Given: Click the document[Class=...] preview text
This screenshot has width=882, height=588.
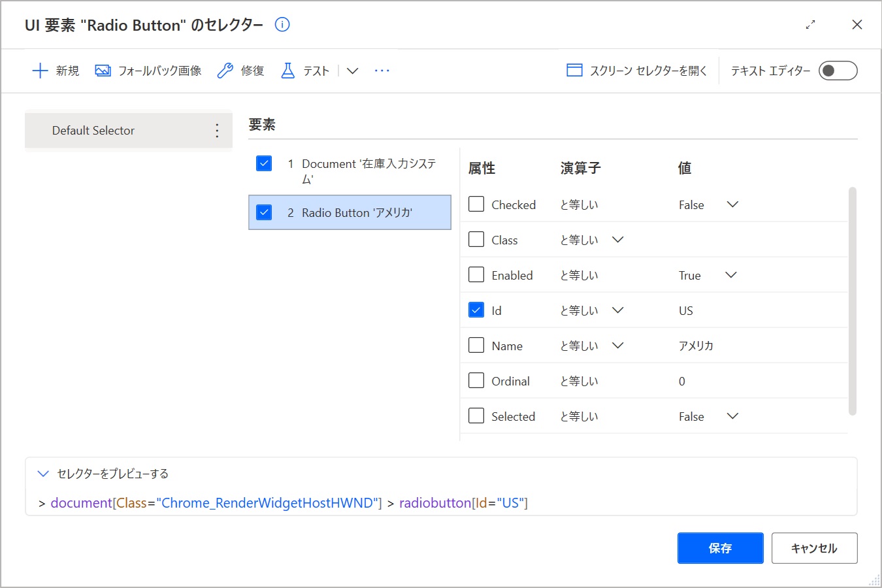Looking at the screenshot, I should pyautogui.click(x=216, y=503).
